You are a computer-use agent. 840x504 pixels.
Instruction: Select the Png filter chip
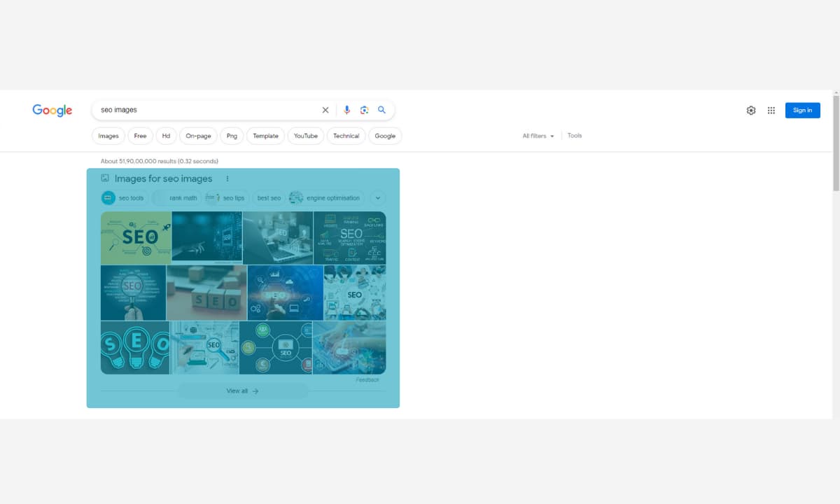232,136
